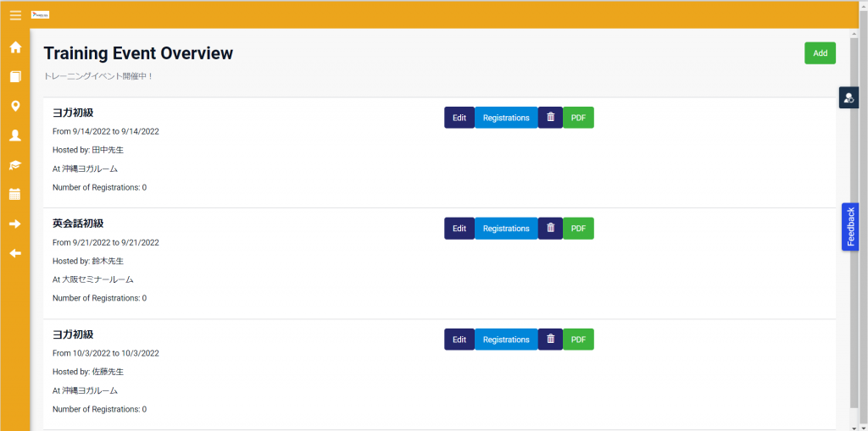
Task: Click the dark user icon at right edge
Action: pos(849,98)
